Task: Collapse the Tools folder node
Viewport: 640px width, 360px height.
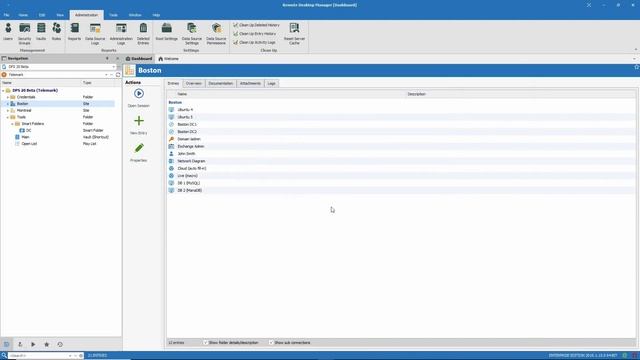Action: pyautogui.click(x=8, y=117)
